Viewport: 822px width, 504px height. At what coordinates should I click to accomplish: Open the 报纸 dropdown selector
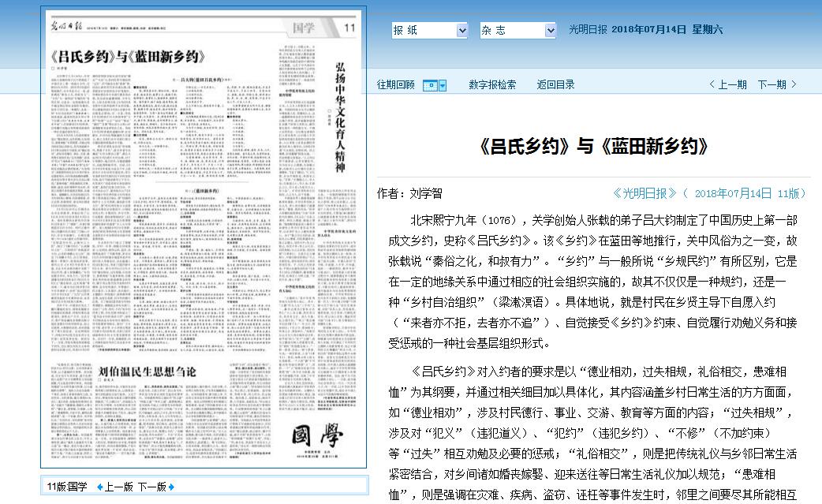click(x=429, y=31)
